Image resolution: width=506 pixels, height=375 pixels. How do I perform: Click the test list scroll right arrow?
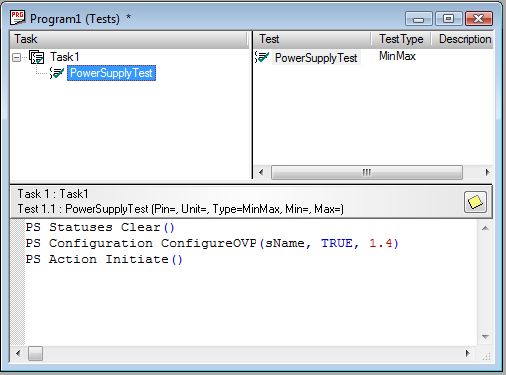[487, 172]
